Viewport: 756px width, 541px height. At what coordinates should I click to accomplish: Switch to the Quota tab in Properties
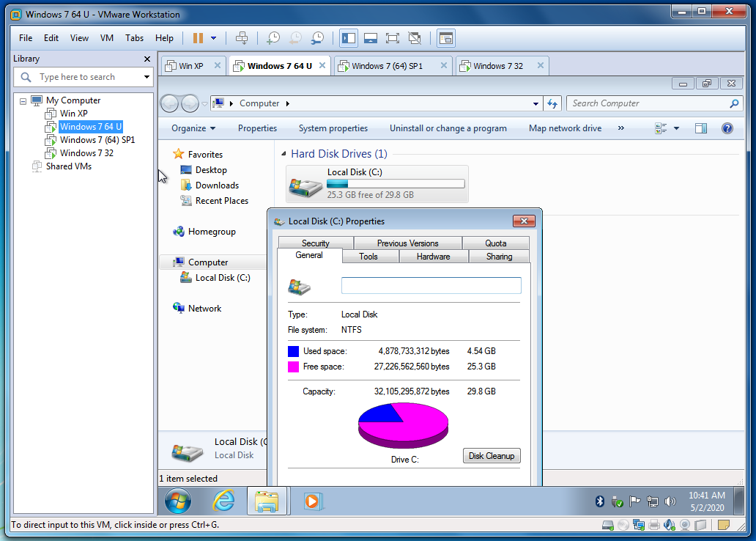496,243
